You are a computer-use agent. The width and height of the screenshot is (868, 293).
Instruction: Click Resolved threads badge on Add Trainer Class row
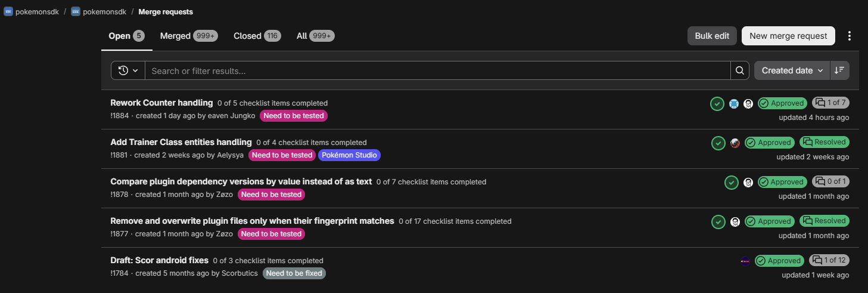point(825,142)
